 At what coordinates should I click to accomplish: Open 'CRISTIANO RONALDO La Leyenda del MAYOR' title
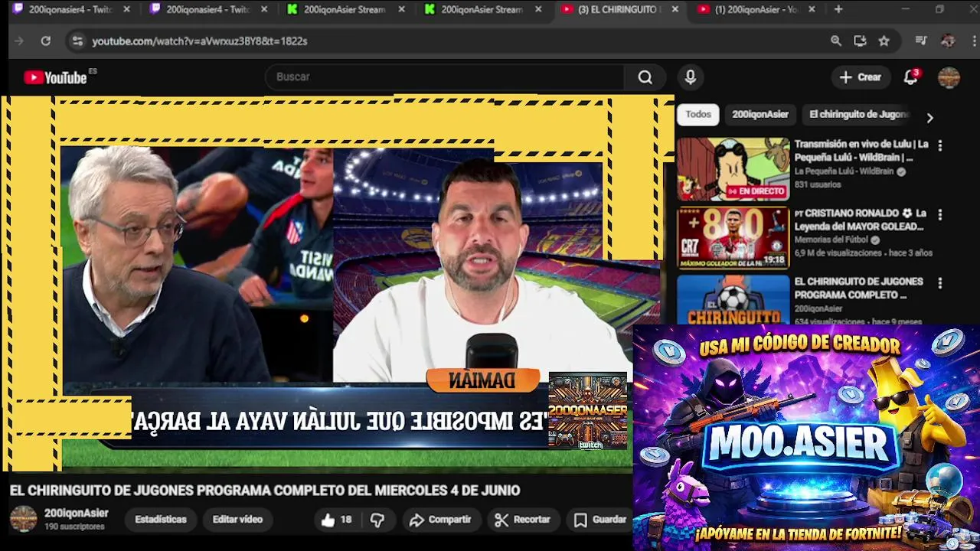(861, 220)
